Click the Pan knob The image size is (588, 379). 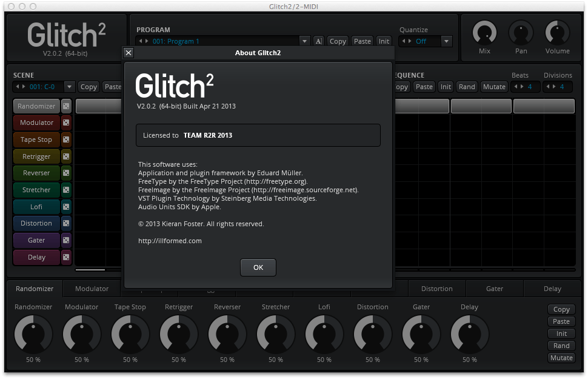pos(521,33)
